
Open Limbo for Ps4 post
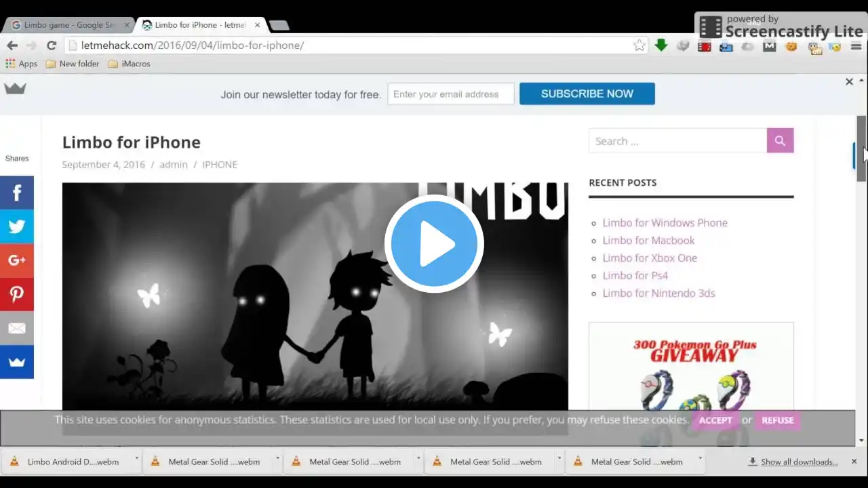635,275
